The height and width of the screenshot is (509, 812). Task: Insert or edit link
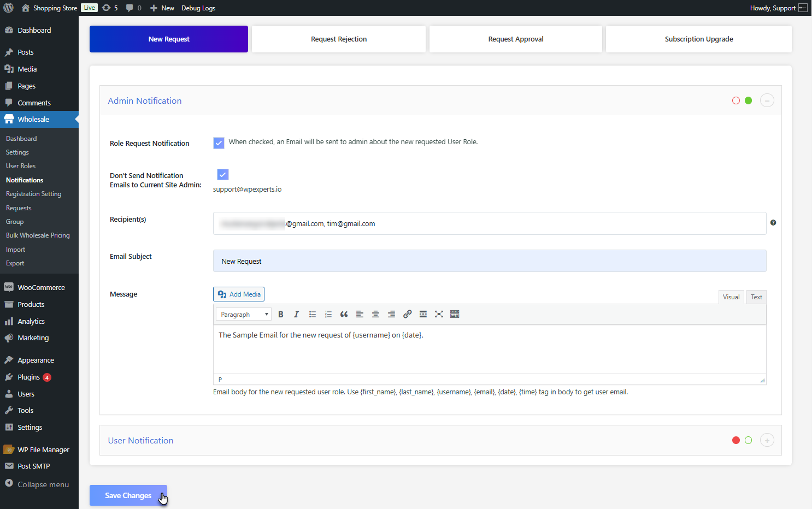[x=407, y=314]
